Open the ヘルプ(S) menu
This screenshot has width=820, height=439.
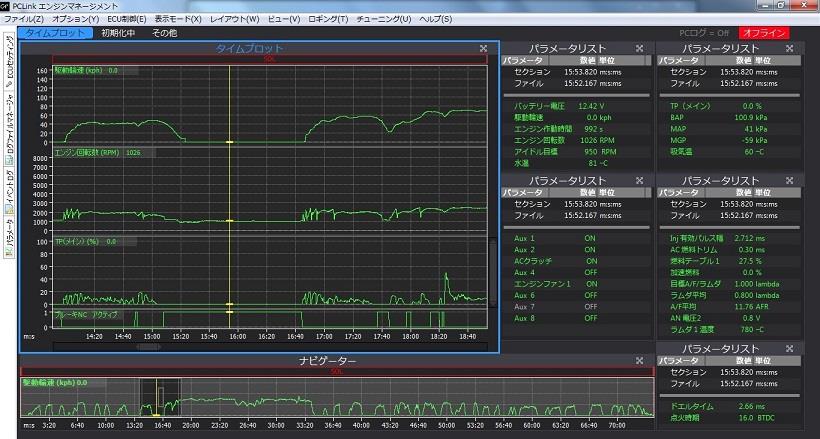pos(435,19)
